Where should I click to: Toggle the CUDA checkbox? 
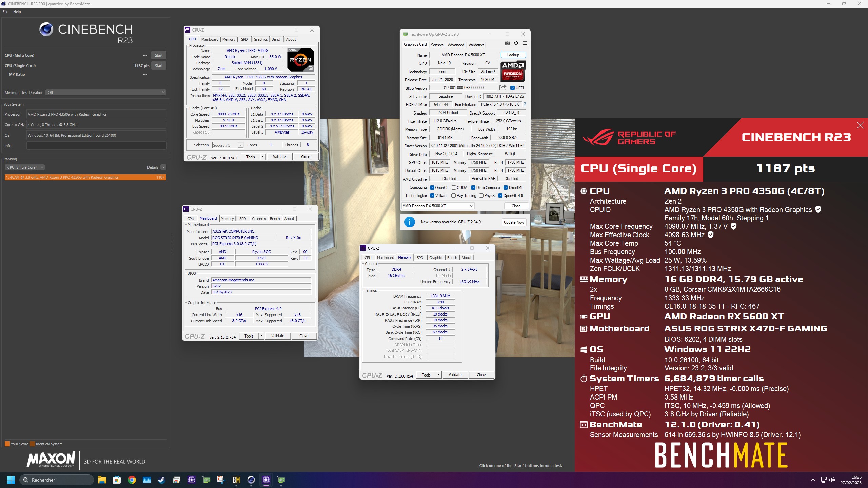(454, 188)
